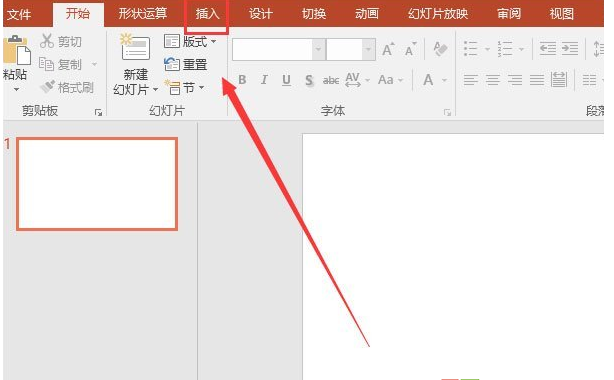Screen dimensions: 614x380
Task: Increase font size with large A icon
Action: tap(388, 50)
